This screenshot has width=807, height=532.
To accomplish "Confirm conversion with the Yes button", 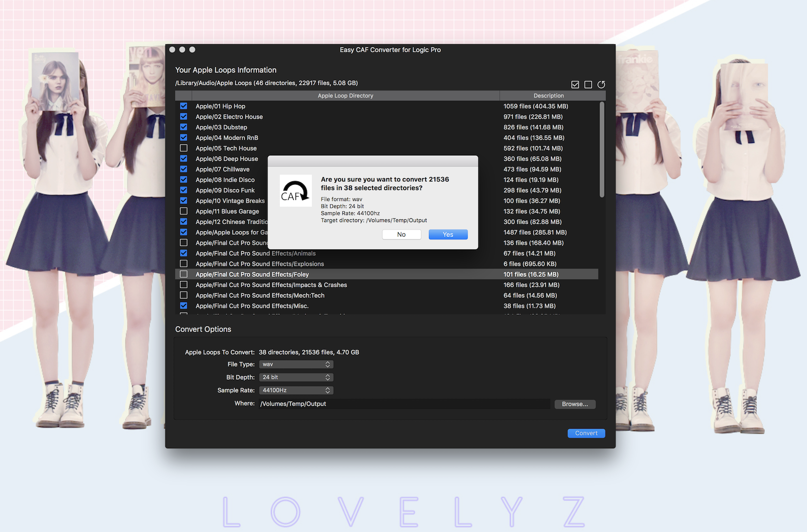I will [x=448, y=234].
